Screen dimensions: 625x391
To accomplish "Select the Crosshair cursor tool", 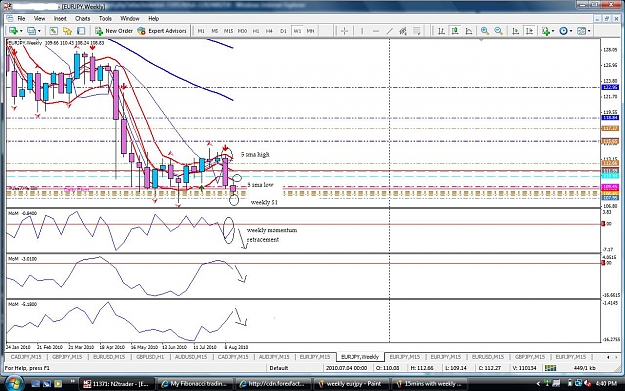I will tap(345, 31).
